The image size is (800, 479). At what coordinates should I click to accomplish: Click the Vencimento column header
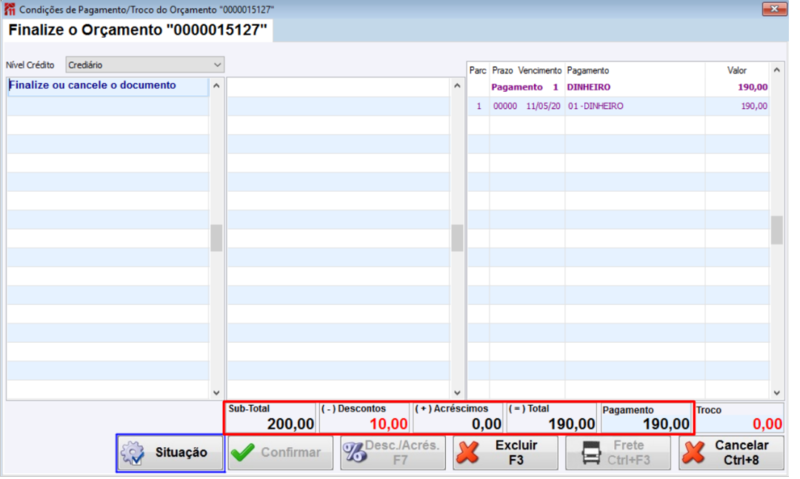point(540,70)
